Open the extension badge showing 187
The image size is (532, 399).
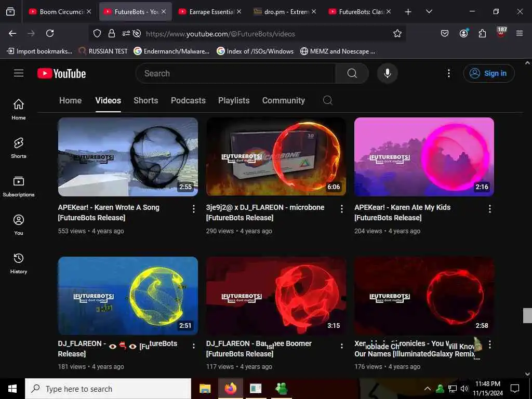coord(501,33)
